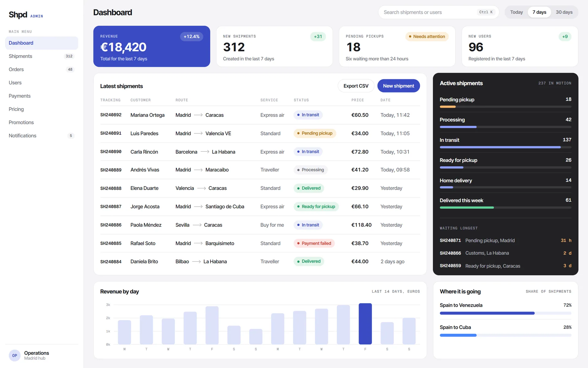The width and height of the screenshot is (588, 368).
Task: Go to the Promotions section
Action: (x=42, y=122)
